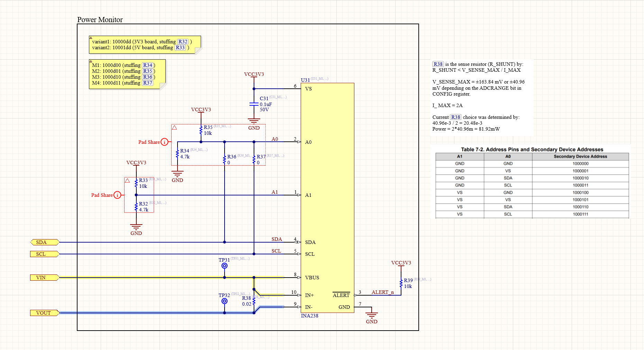
Task: Select the VBUS pin name
Action: pos(312,278)
